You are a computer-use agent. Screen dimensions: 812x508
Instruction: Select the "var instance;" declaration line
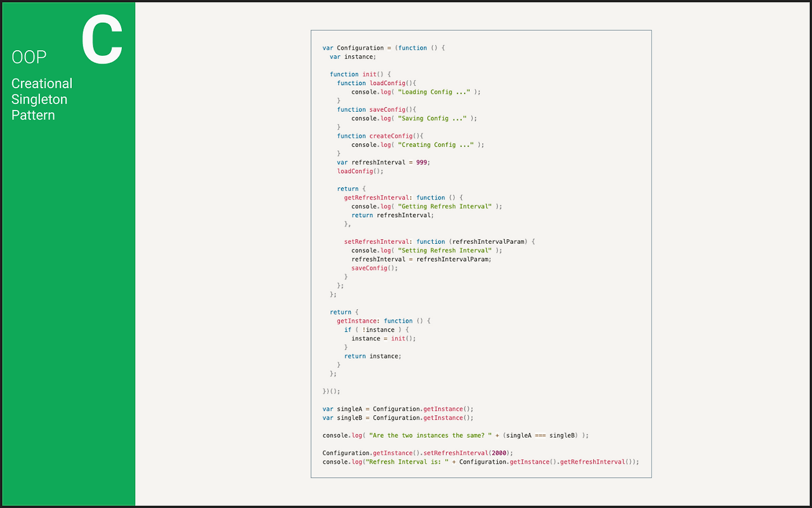coord(353,57)
